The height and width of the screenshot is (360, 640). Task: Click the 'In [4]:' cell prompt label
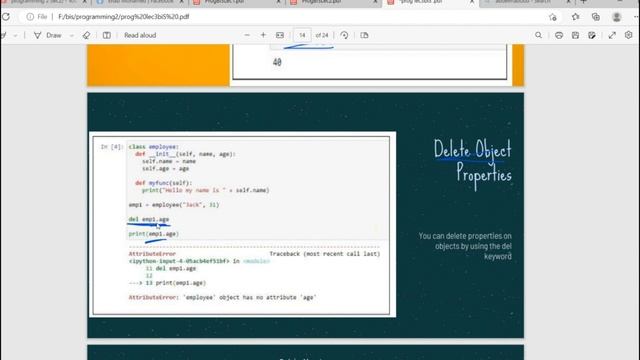coord(112,147)
